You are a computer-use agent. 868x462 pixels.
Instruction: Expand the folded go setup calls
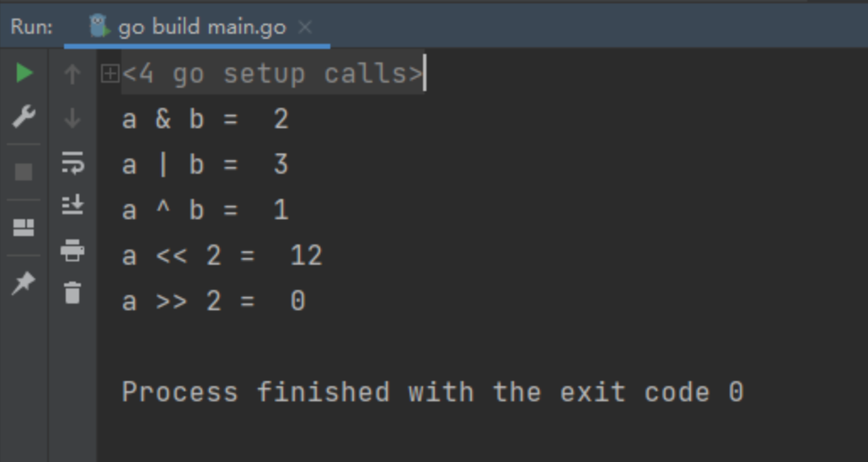tap(110, 73)
